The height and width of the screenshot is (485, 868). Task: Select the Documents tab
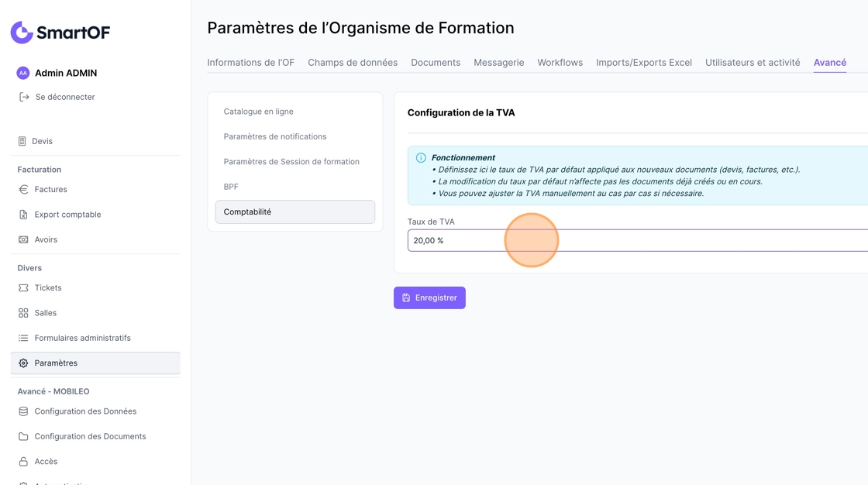click(x=435, y=63)
